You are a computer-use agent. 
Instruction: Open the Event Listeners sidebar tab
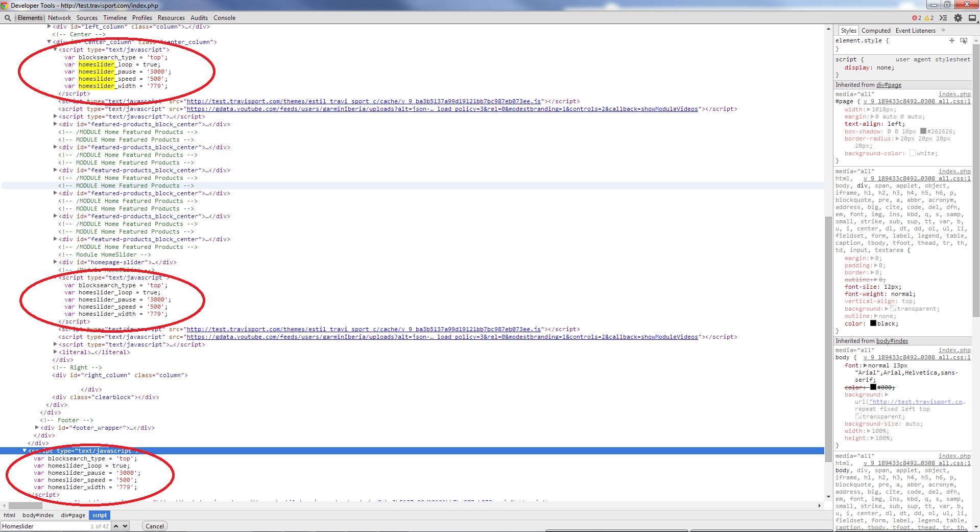tap(915, 31)
